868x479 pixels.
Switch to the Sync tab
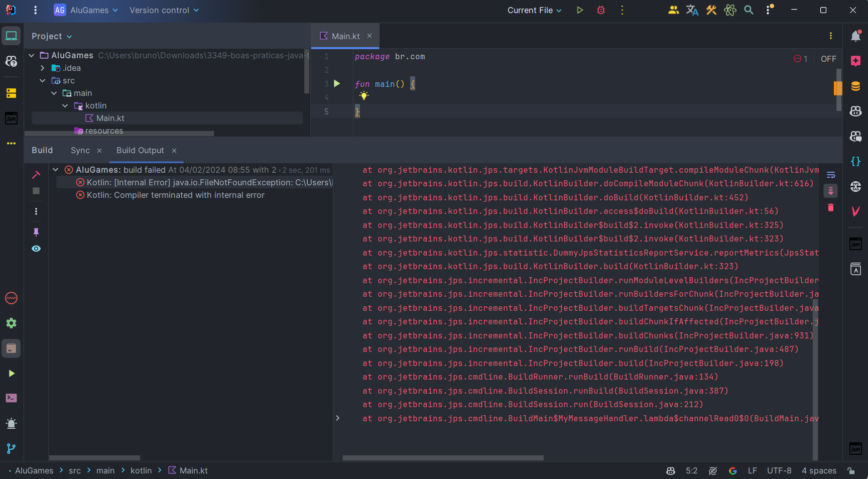coord(80,150)
